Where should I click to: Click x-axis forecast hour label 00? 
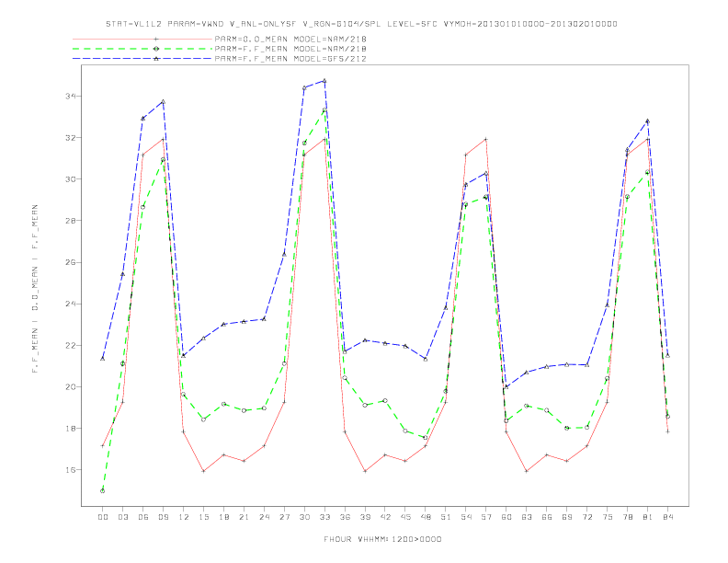click(103, 517)
